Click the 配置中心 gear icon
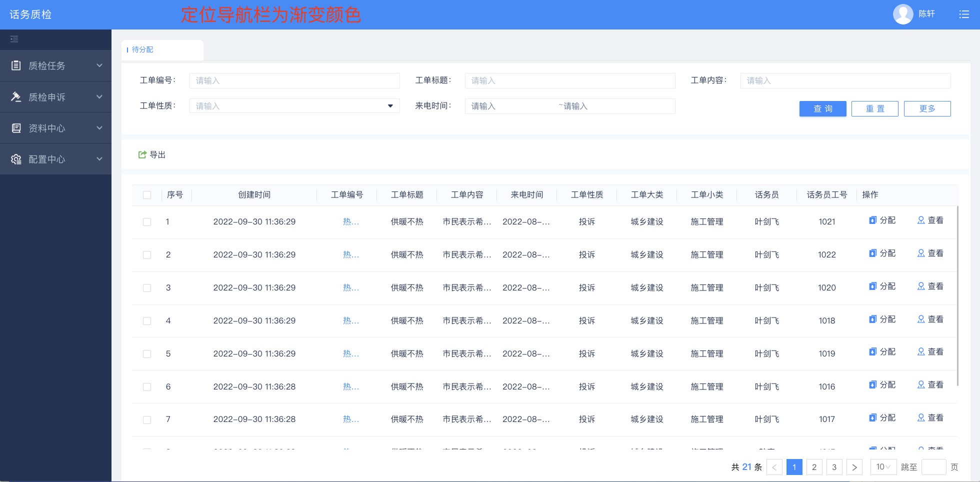Viewport: 980px width, 482px height. coord(16,159)
